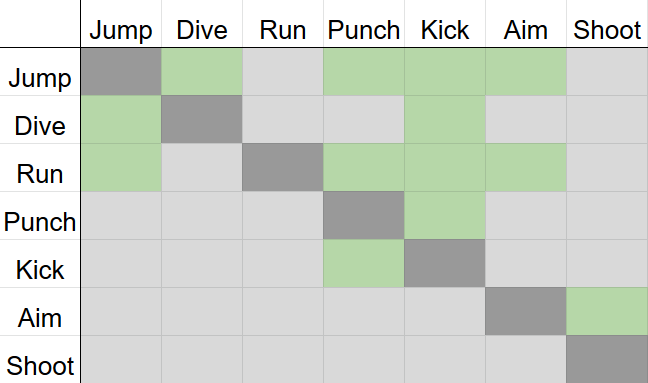Click green cell at Jump row, Dive column
Screen dimensions: 648x383
(202, 72)
